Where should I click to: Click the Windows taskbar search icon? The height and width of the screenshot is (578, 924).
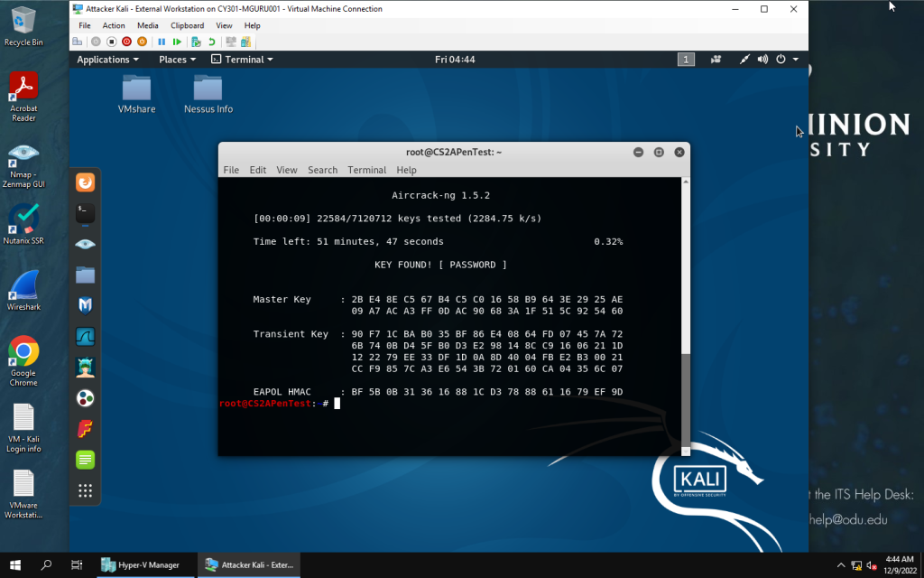pos(46,565)
